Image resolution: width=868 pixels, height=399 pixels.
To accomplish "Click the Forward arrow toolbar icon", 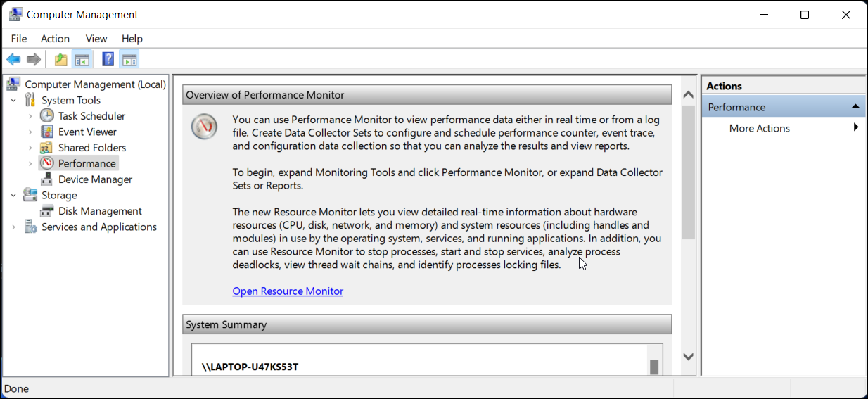I will [33, 59].
